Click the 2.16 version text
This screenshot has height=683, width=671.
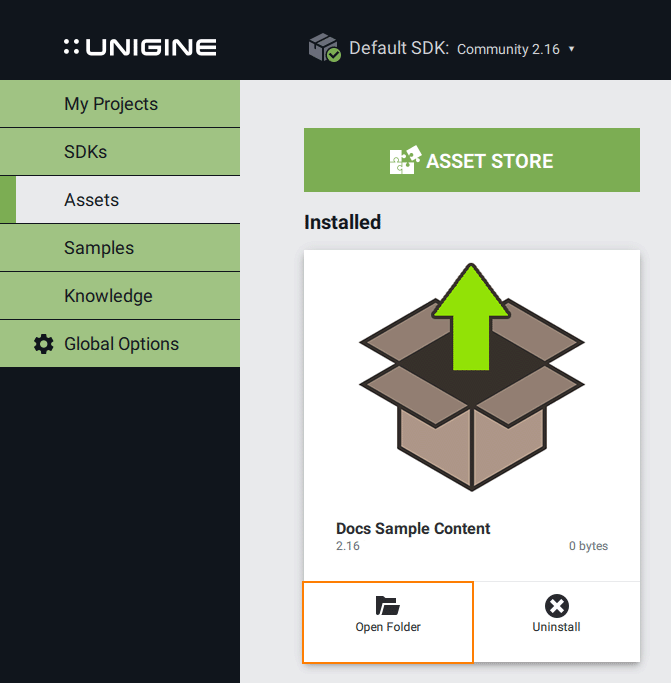(x=348, y=546)
